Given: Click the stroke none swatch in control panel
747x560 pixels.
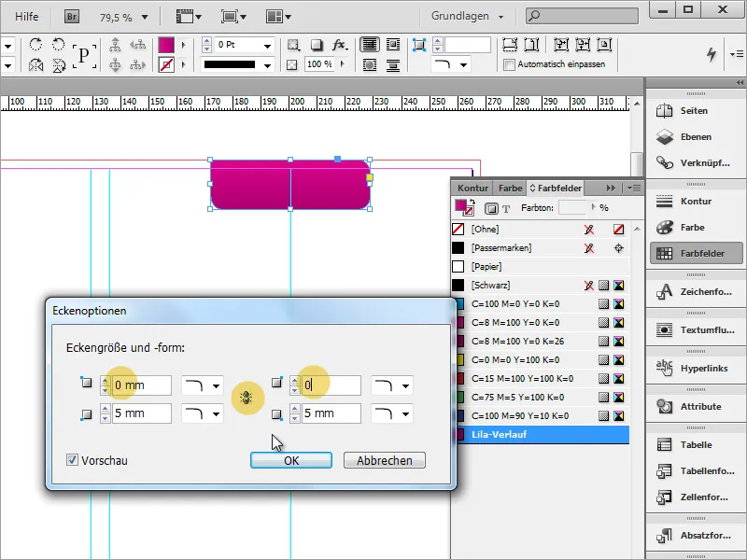Looking at the screenshot, I should [x=166, y=64].
